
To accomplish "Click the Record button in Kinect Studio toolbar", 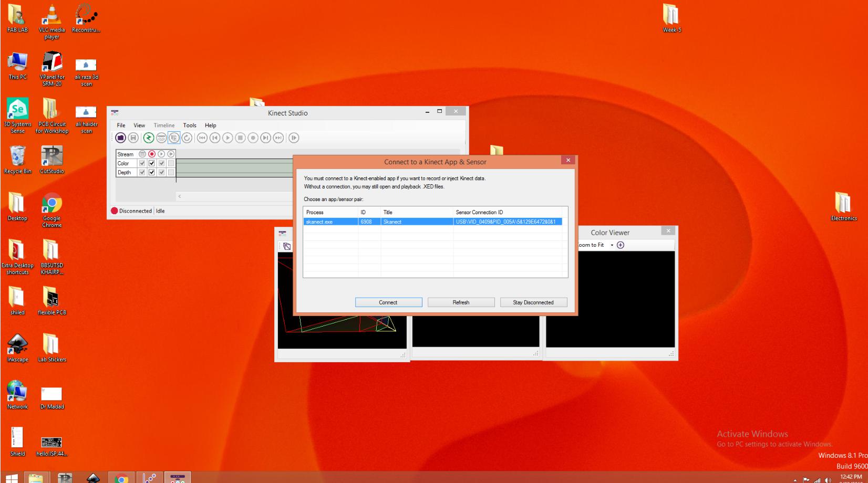I will (253, 138).
